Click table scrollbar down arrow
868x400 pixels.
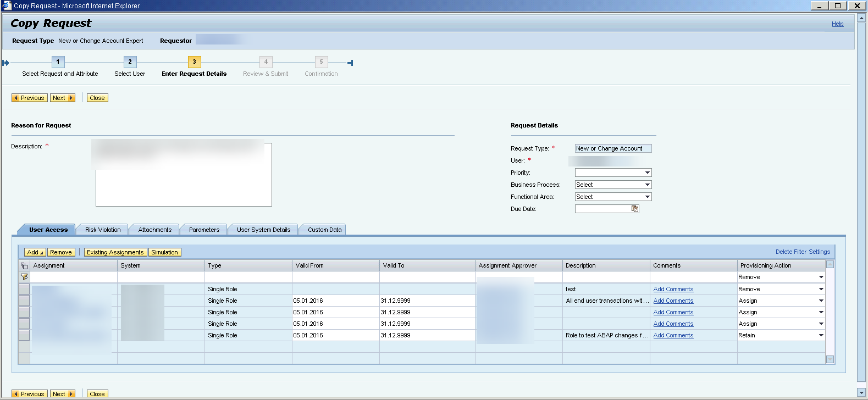click(x=830, y=359)
